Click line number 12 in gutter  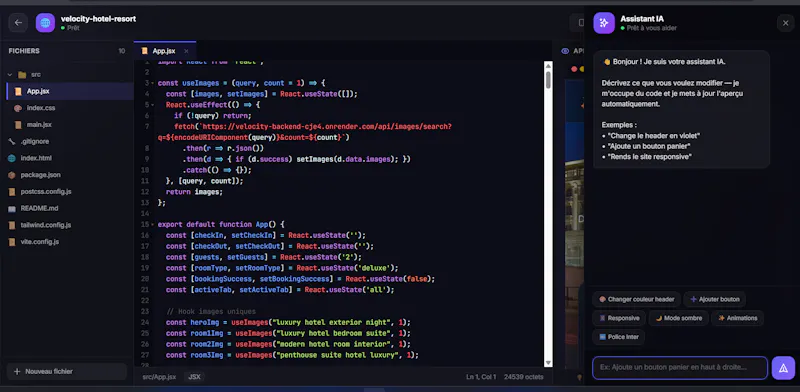click(145, 192)
